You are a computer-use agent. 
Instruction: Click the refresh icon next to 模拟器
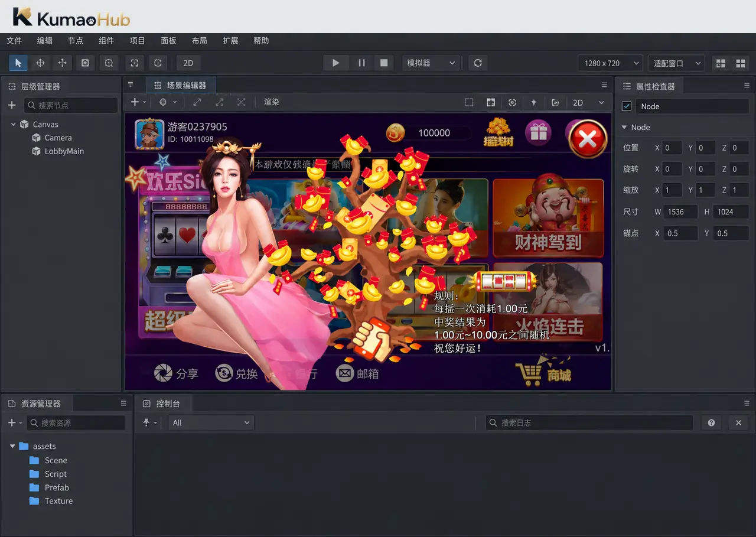click(478, 63)
